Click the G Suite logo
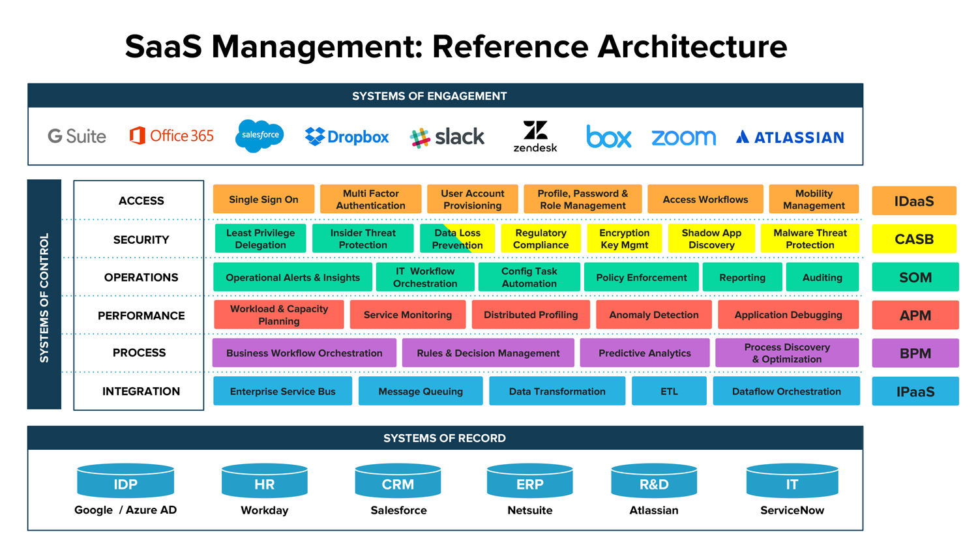This screenshot has height=560, width=978. (x=76, y=136)
